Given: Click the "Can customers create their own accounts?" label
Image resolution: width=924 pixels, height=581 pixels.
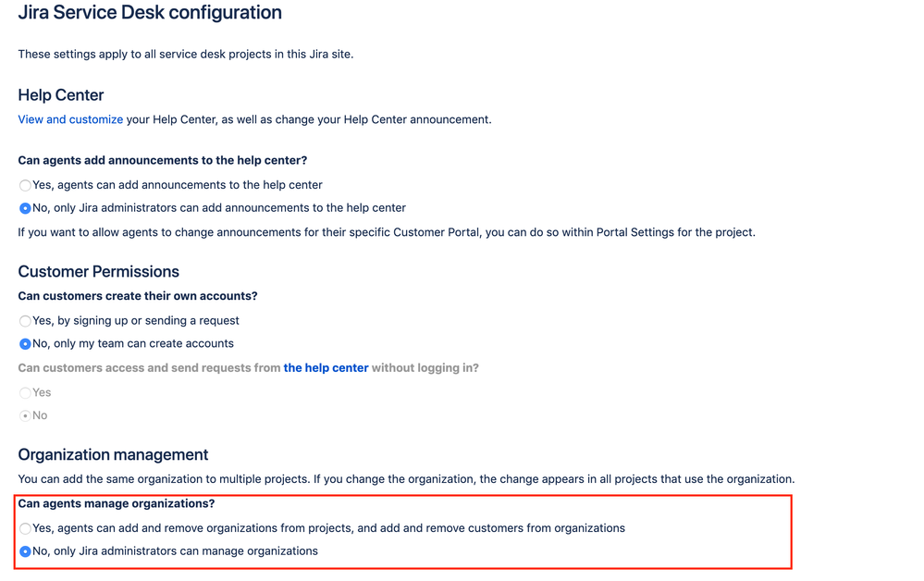Looking at the screenshot, I should 137,296.
